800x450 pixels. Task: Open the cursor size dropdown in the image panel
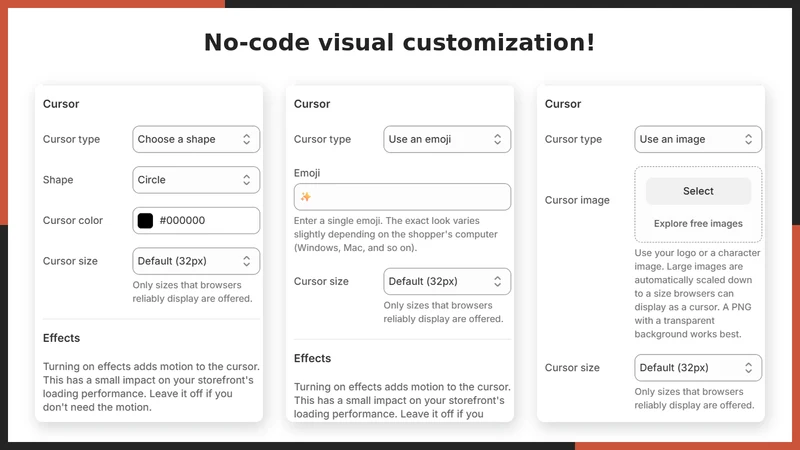pyautogui.click(x=698, y=368)
